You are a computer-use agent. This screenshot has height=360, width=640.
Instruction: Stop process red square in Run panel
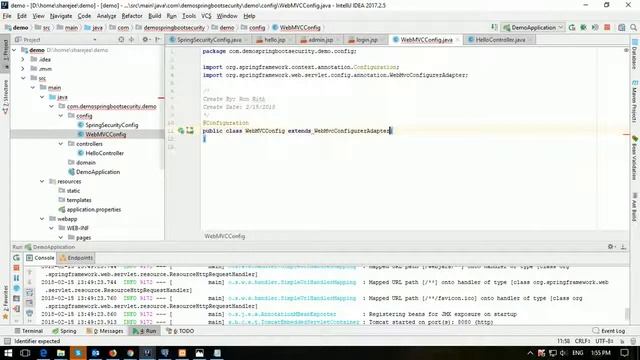point(16,268)
